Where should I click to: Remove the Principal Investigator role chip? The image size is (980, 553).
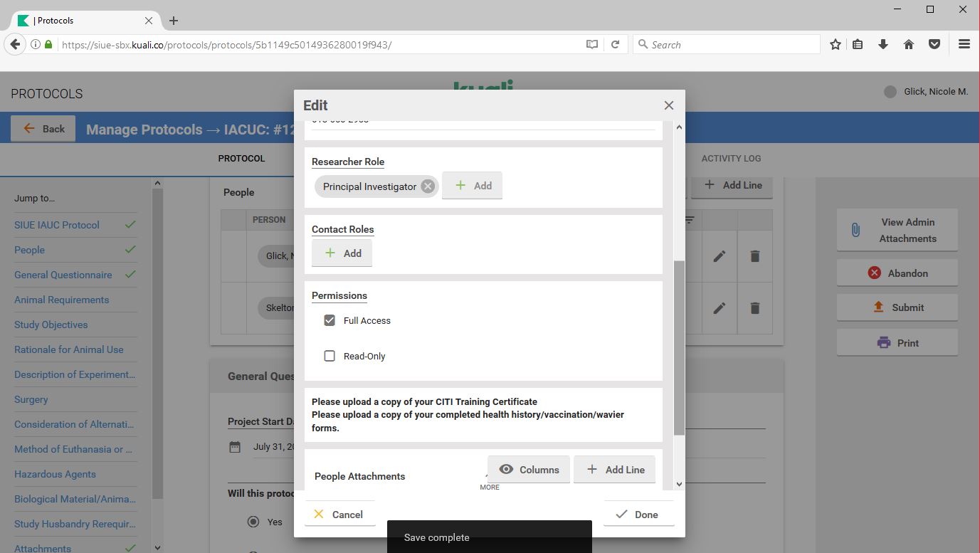click(427, 186)
